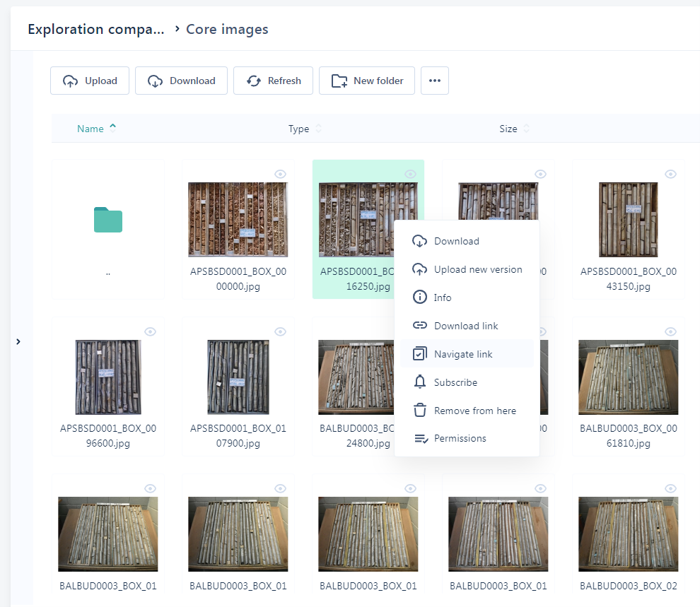Click the Upload new version cloud icon
Screen dimensions: 700x607
[x=420, y=269]
